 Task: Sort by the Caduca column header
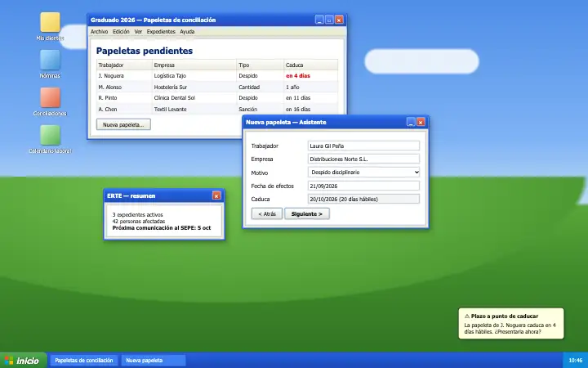coord(311,65)
